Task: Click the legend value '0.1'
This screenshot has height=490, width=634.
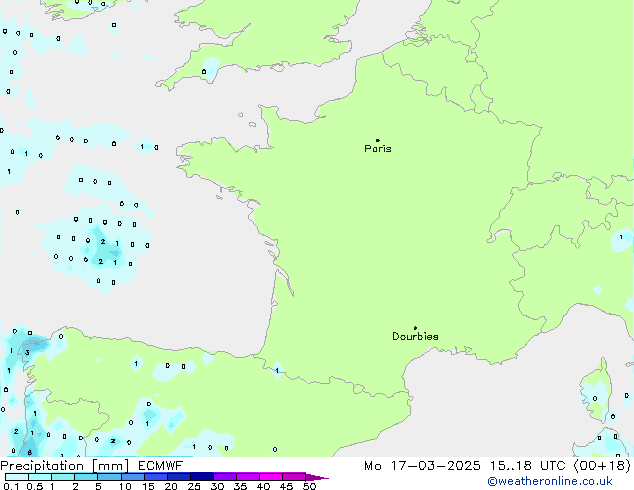Action: click(11, 486)
